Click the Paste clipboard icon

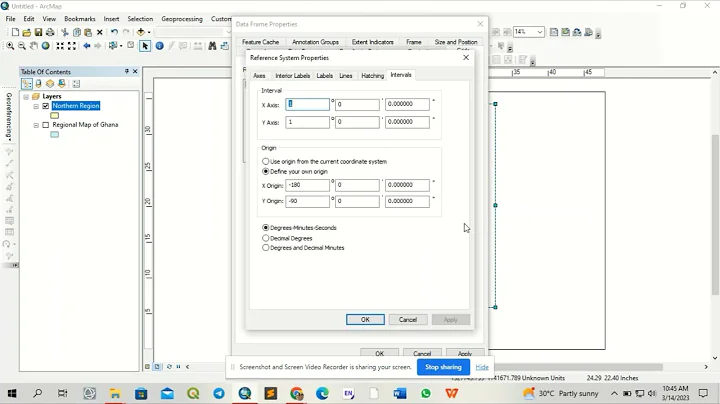(88, 32)
